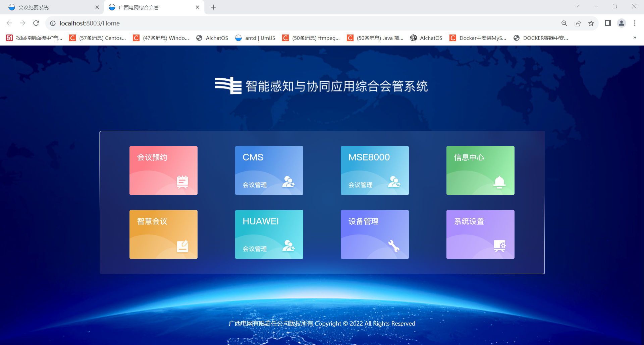Screen dimensions: 644x345
Task: Open the 智慧会议 card
Action: (163, 234)
